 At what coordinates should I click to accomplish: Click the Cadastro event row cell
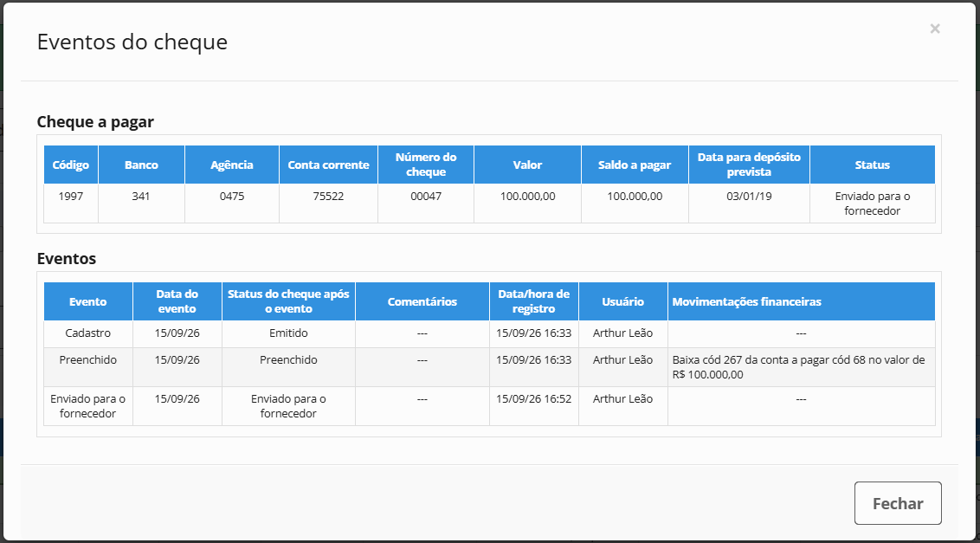point(88,333)
